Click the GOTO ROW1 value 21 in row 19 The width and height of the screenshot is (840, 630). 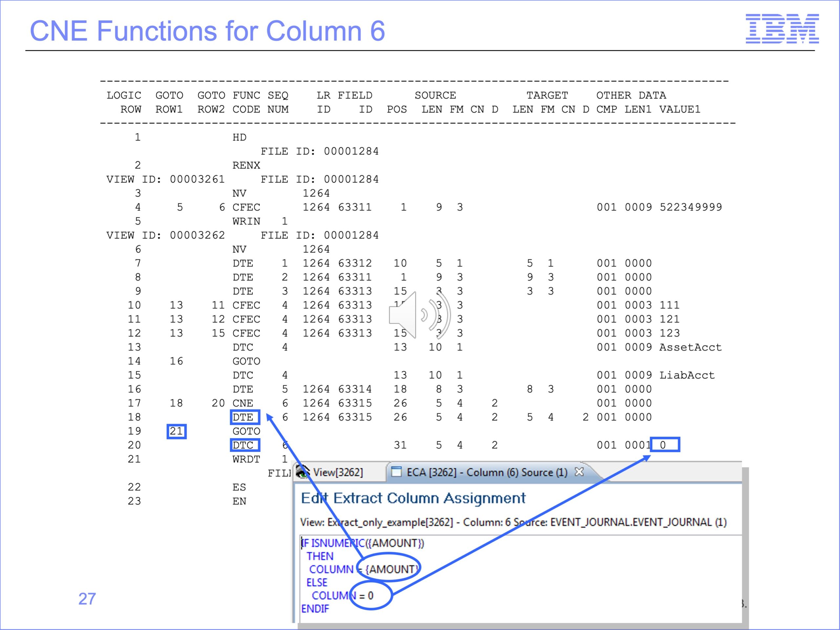tap(177, 431)
